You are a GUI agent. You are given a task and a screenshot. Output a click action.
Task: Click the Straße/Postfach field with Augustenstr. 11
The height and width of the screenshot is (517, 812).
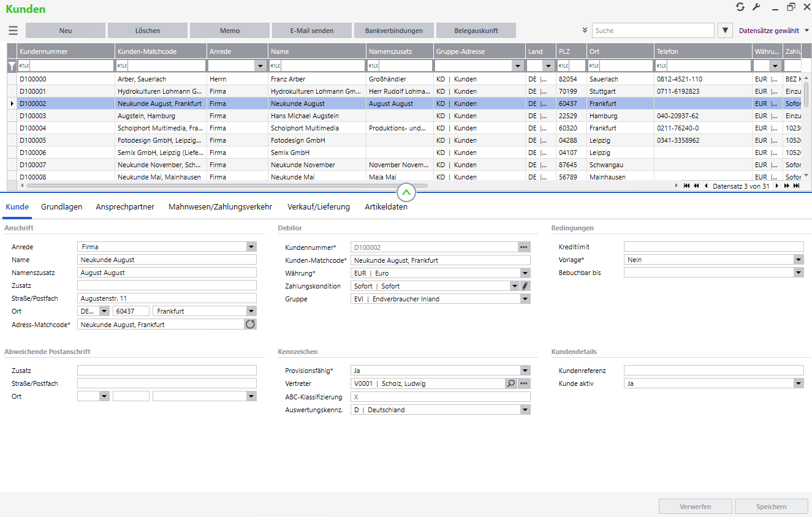click(167, 298)
